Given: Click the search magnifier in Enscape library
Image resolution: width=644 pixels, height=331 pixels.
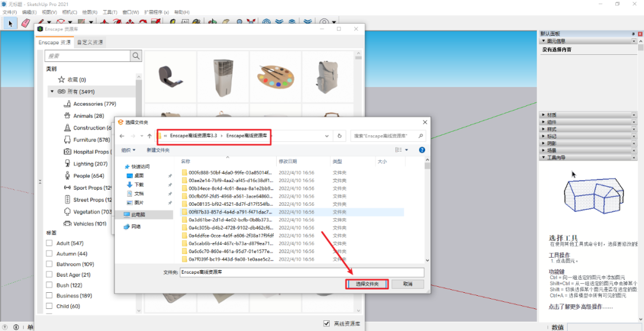Looking at the screenshot, I should point(137,55).
